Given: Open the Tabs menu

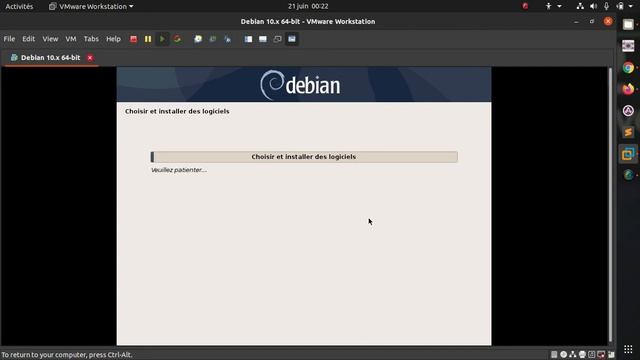Looking at the screenshot, I should coord(91,39).
